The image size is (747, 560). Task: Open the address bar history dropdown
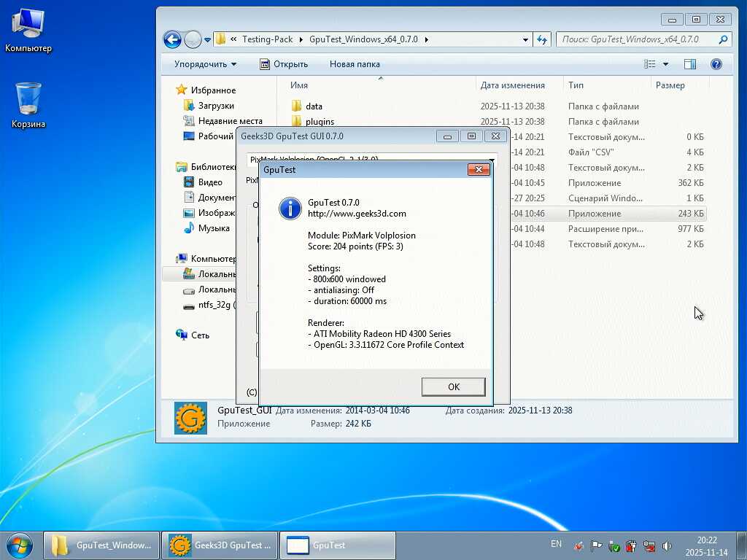(x=525, y=39)
